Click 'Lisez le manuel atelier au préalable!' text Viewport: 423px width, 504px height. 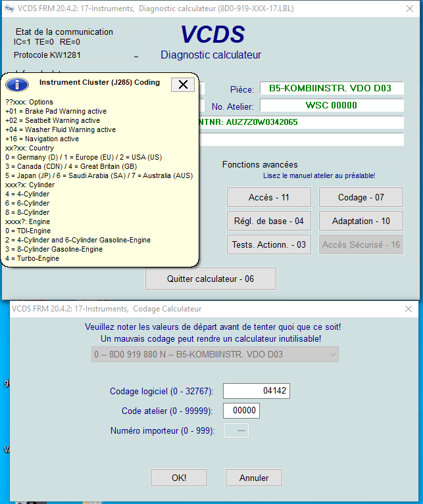tap(319, 175)
